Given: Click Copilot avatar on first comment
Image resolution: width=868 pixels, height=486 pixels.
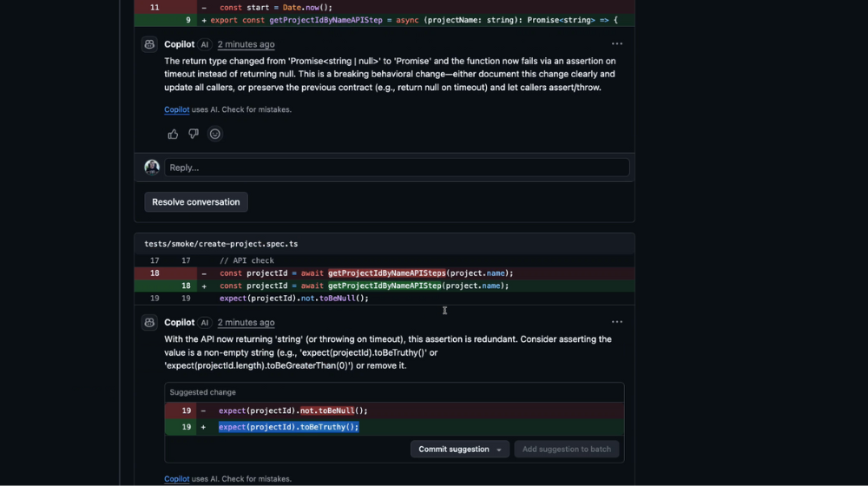Looking at the screenshot, I should point(149,44).
